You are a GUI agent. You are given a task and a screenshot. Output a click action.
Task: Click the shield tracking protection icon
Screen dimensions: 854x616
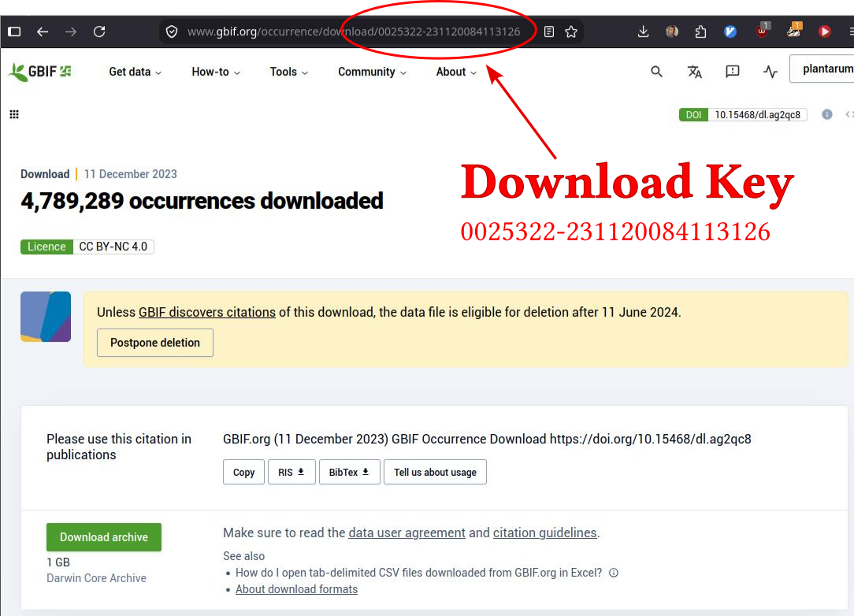click(172, 32)
